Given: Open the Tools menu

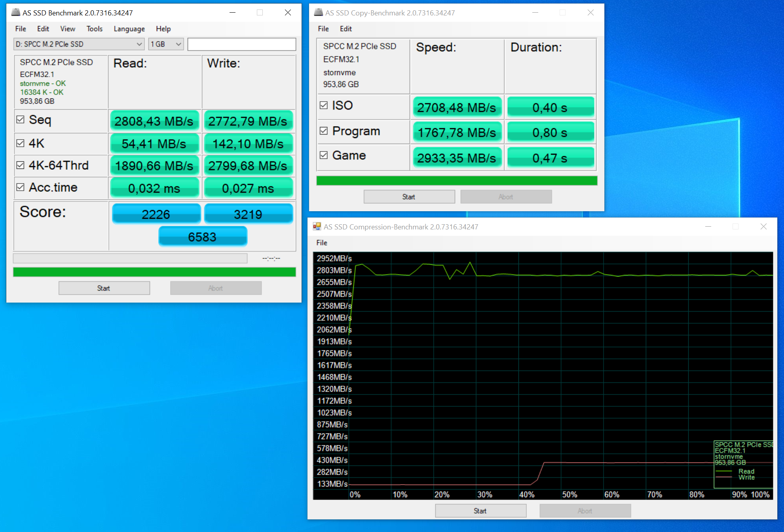Looking at the screenshot, I should [x=94, y=28].
